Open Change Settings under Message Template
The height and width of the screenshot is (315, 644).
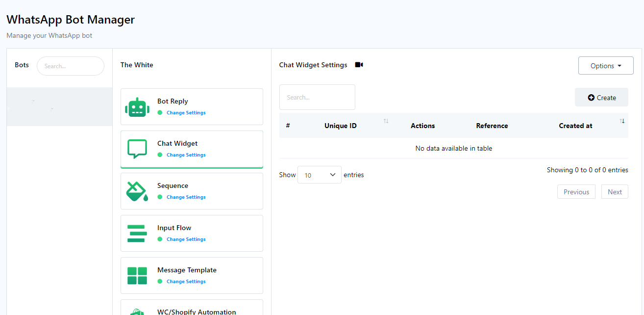(186, 282)
